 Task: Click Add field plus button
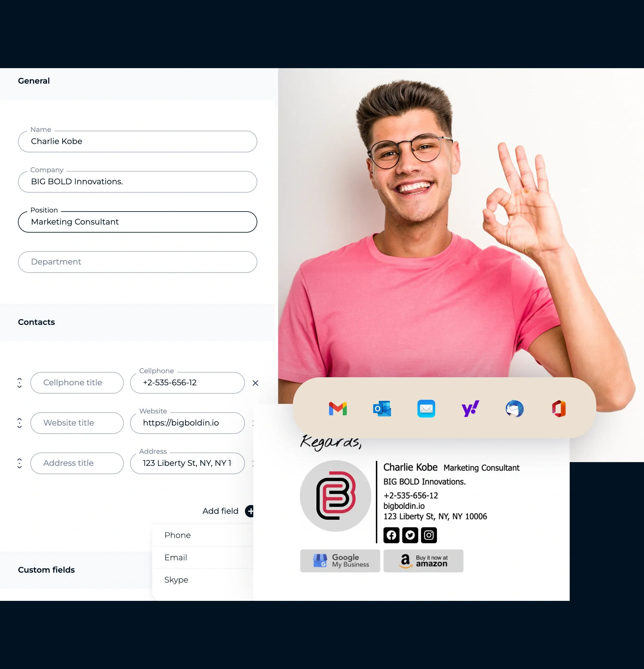pos(251,511)
